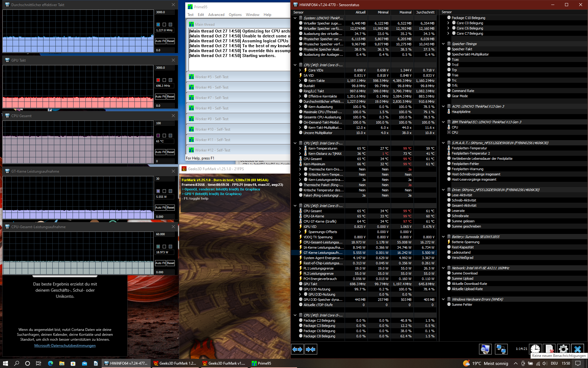This screenshot has height=368, width=588.
Task: Open HWiNFO settings gear icon
Action: 563,349
